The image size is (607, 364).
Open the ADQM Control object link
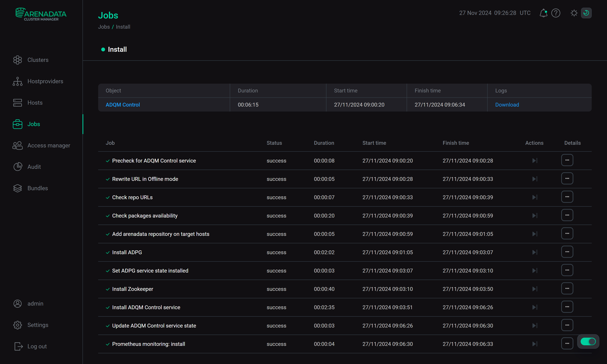coord(123,104)
